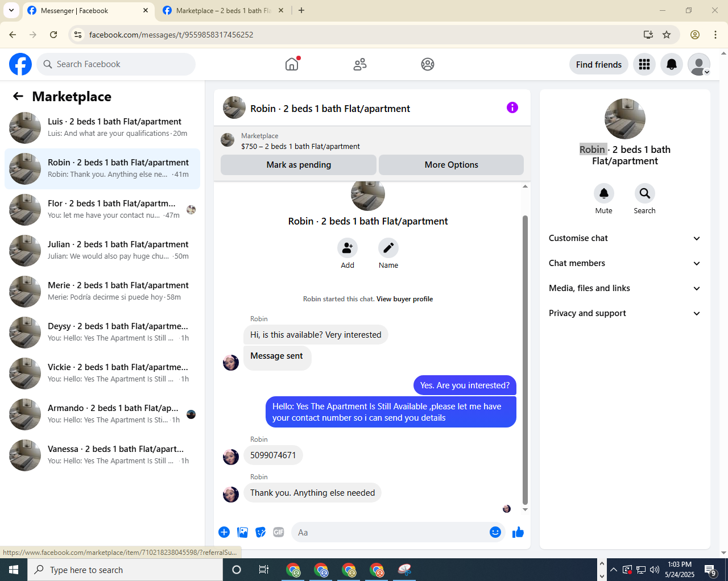Send a thumbs-up like
Image resolution: width=728 pixels, height=581 pixels.
(x=518, y=532)
